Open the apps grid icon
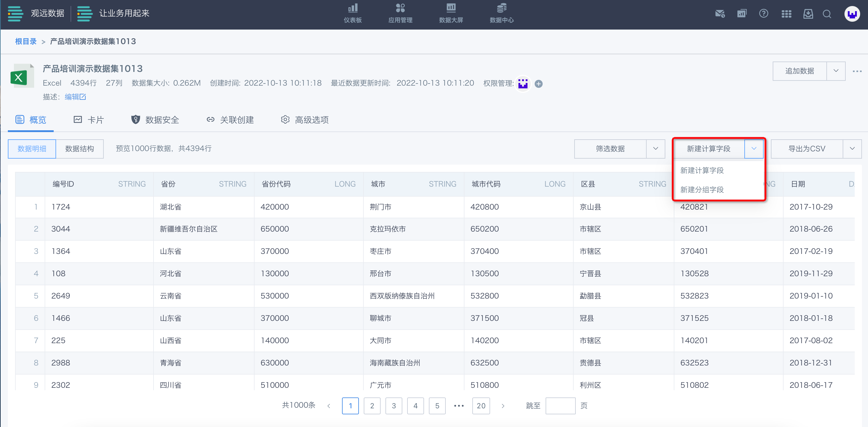The width and height of the screenshot is (868, 427). pos(786,14)
